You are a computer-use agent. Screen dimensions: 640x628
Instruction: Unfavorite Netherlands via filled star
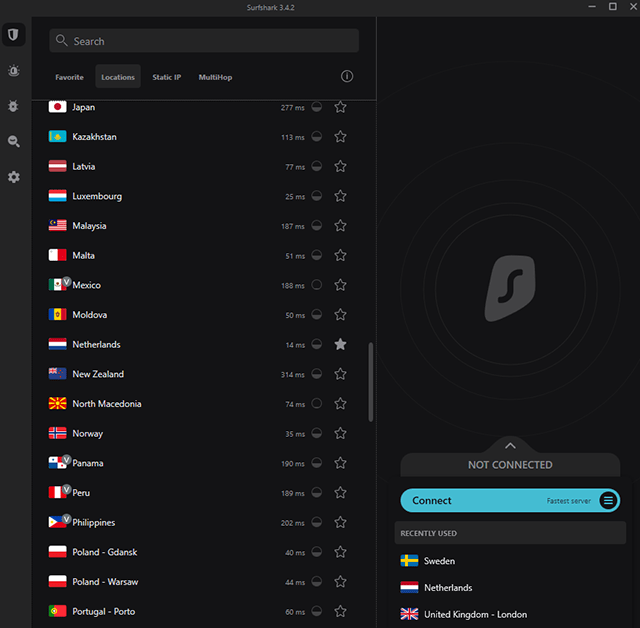pyautogui.click(x=340, y=344)
